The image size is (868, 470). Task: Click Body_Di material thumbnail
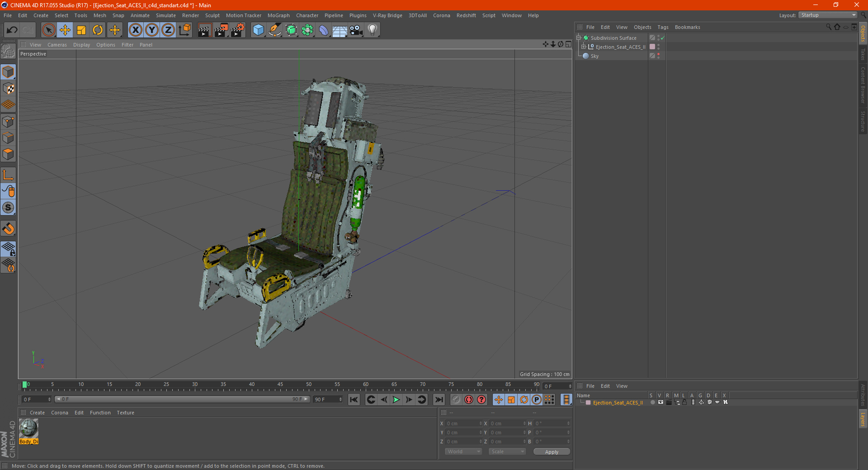[x=29, y=428]
